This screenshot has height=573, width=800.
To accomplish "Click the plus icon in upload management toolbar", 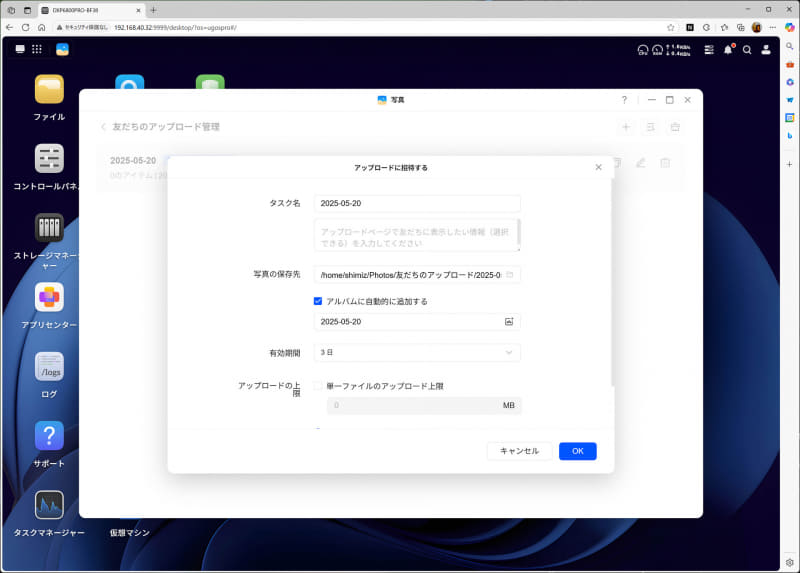I will pos(626,127).
